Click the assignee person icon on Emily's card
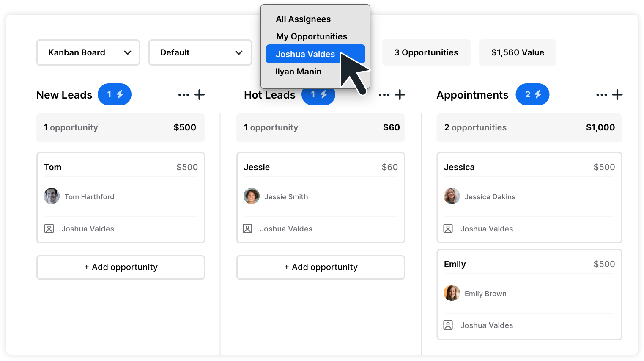 click(449, 325)
